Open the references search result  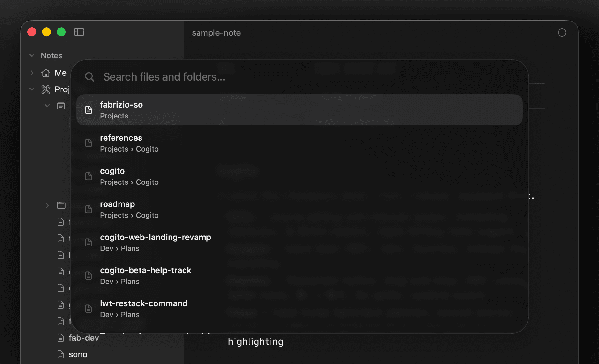point(299,143)
